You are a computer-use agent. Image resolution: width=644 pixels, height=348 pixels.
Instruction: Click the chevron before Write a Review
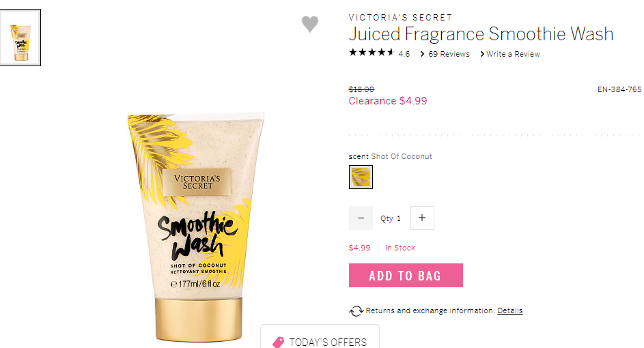(482, 54)
